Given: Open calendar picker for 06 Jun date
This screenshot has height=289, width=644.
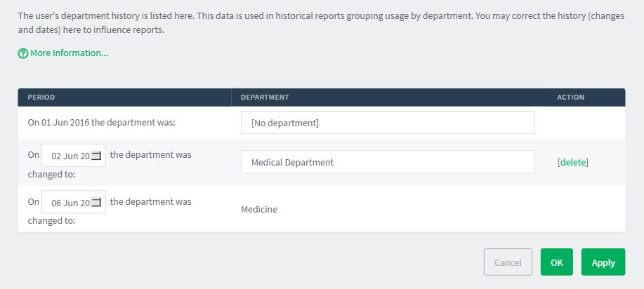Looking at the screenshot, I should [96, 202].
